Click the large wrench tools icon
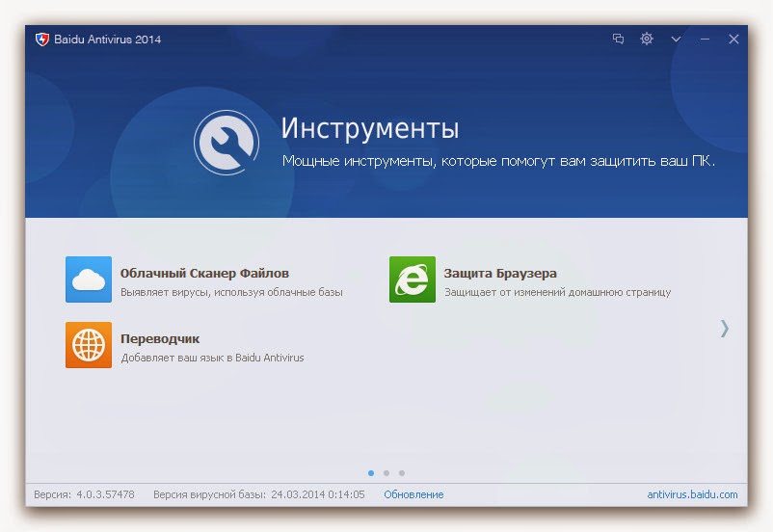This screenshot has width=773, height=532. tap(227, 143)
